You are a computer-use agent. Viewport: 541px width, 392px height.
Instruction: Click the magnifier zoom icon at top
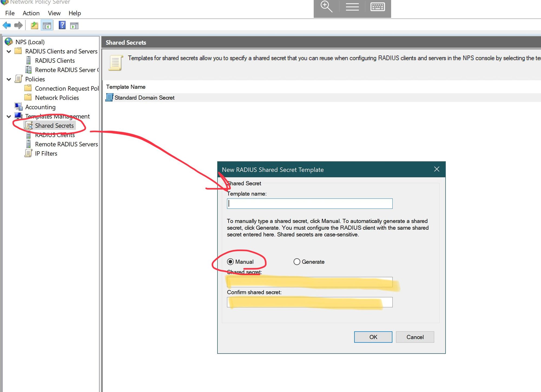click(x=326, y=7)
